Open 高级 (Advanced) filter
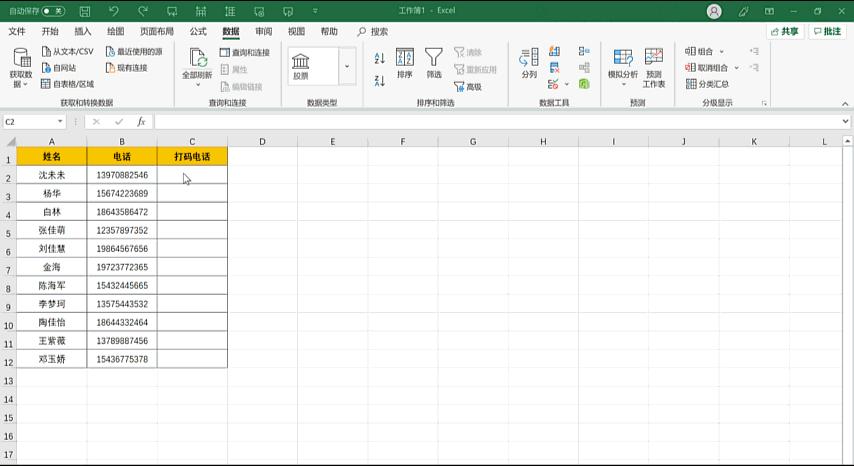 (468, 87)
